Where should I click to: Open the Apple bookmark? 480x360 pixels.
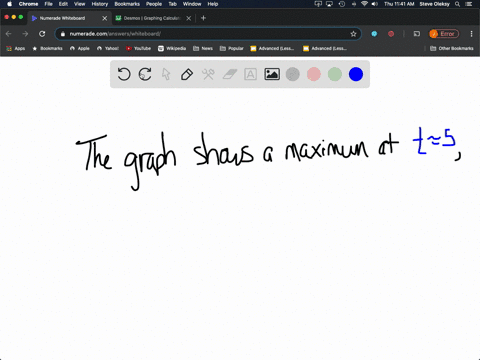80,48
